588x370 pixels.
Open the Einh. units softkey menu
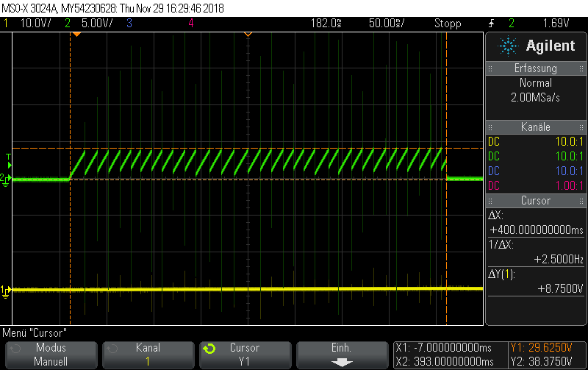pos(342,355)
